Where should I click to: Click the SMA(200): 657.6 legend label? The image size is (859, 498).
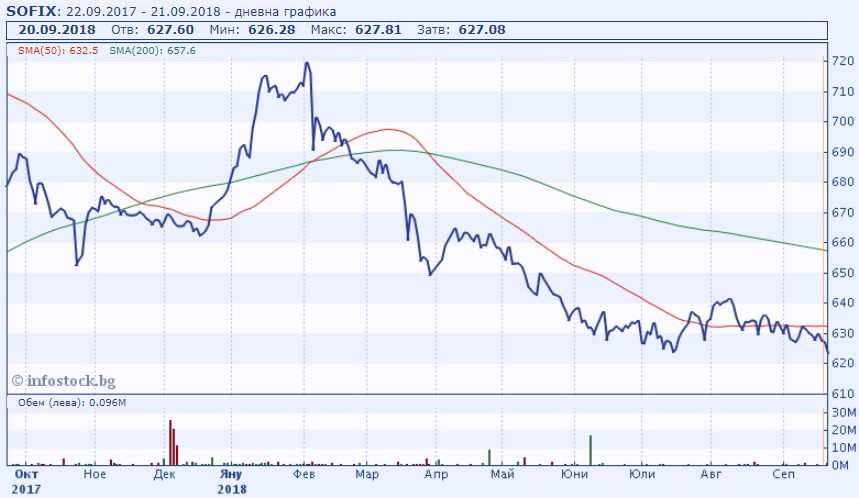(x=152, y=50)
